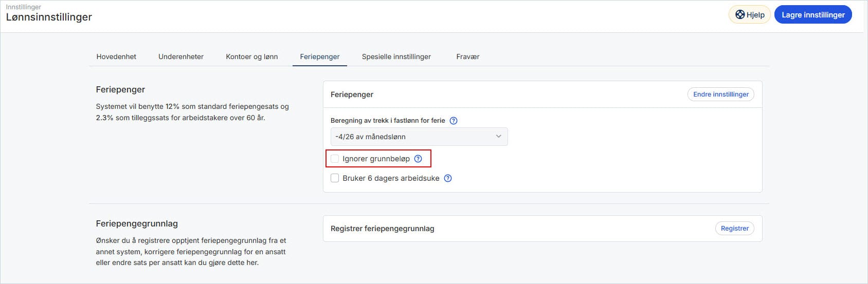
Task: Switch to the Fravær tab
Action: [467, 56]
